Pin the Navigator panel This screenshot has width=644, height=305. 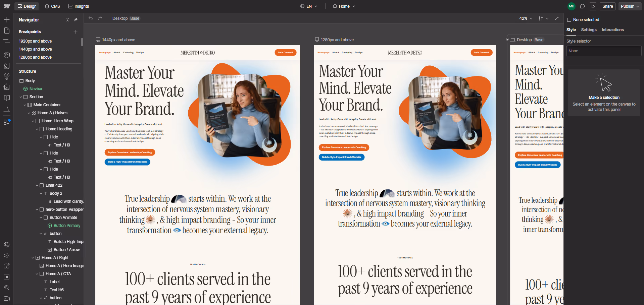pos(76,20)
